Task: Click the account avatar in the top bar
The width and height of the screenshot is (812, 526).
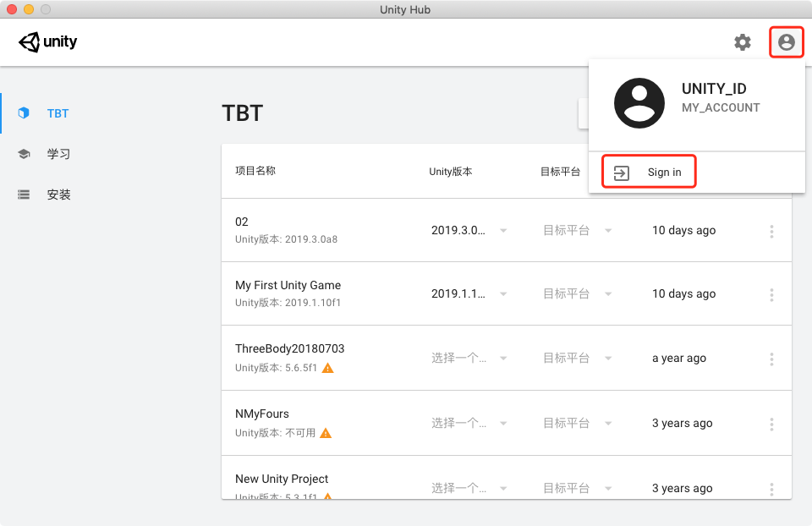Action: pyautogui.click(x=786, y=41)
